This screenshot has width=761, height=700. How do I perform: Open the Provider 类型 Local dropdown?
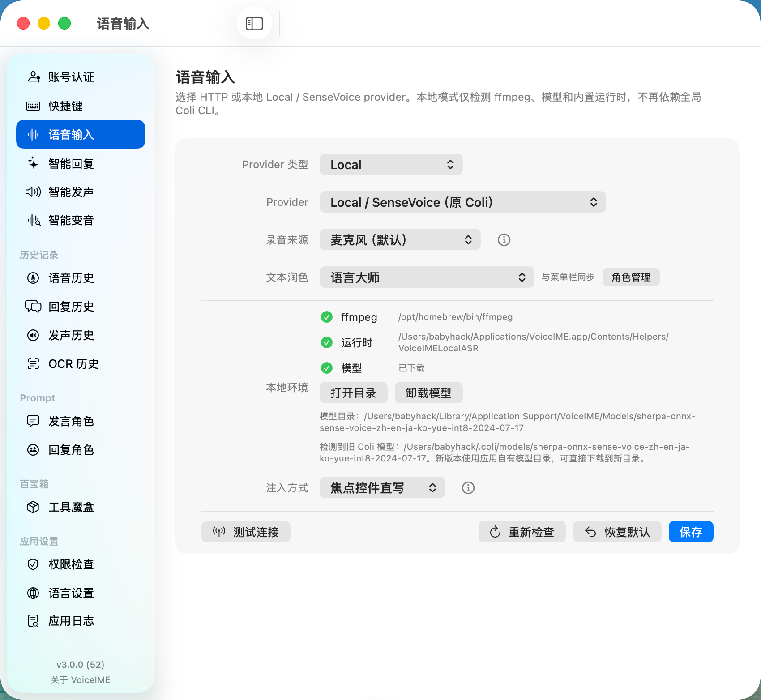click(391, 165)
